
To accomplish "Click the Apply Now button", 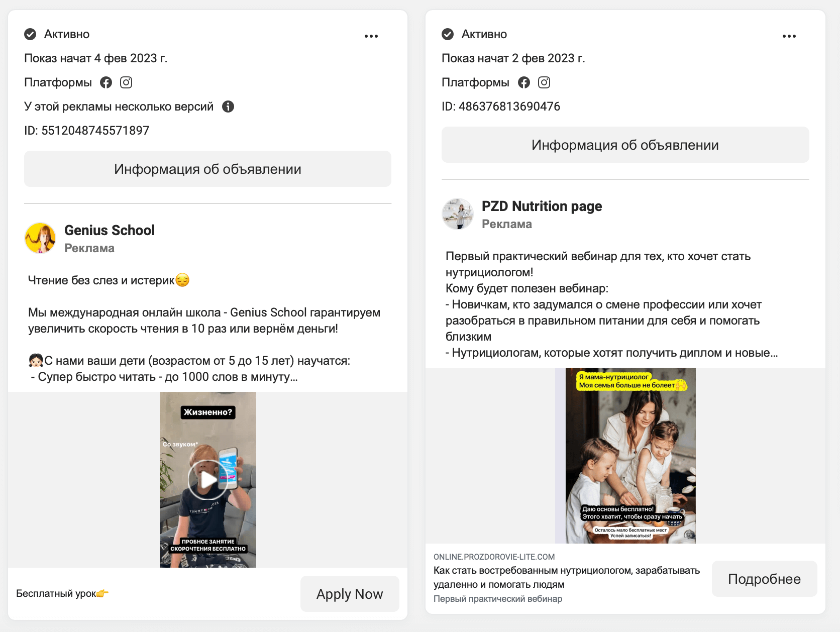I will click(350, 593).
